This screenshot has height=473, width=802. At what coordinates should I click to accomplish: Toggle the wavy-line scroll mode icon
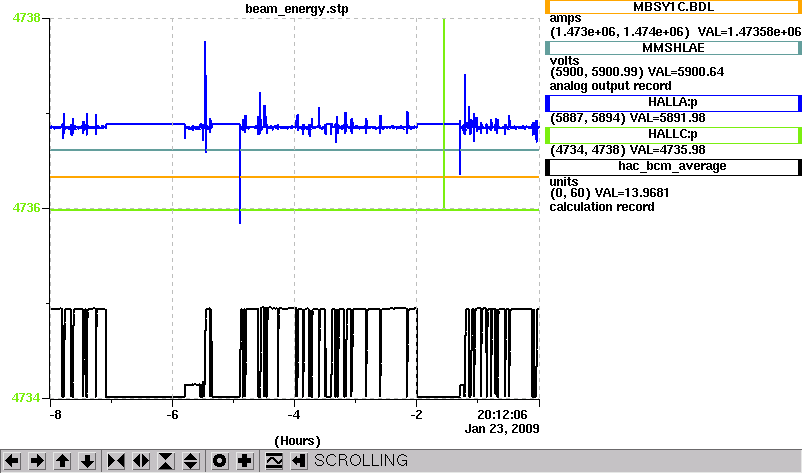pos(274,461)
